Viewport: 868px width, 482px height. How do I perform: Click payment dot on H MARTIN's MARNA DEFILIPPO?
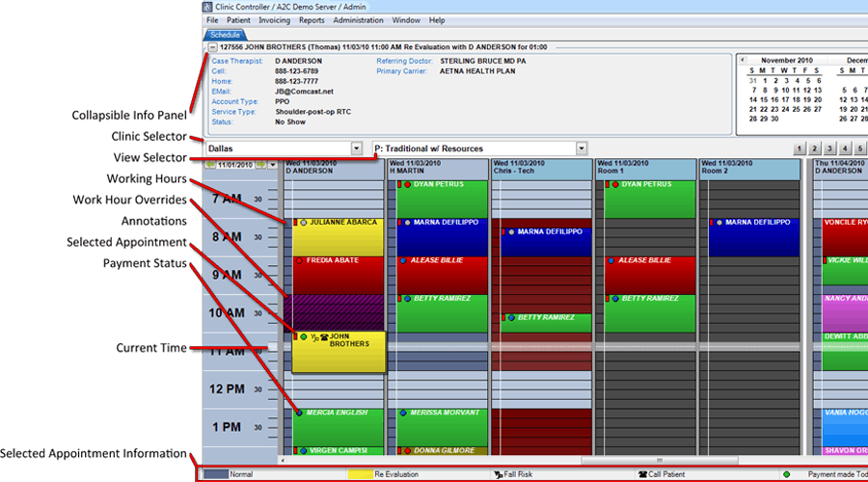coord(407,223)
